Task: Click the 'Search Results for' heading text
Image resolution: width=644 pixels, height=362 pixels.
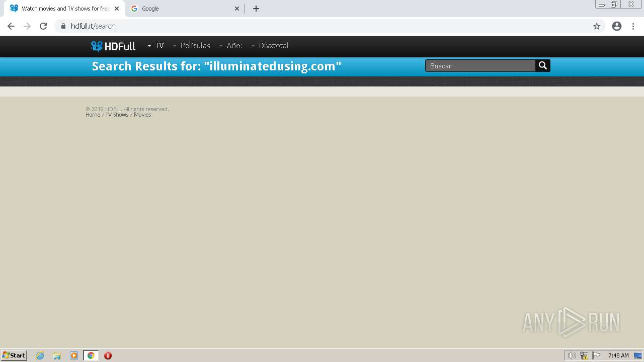Action: pyautogui.click(x=216, y=66)
